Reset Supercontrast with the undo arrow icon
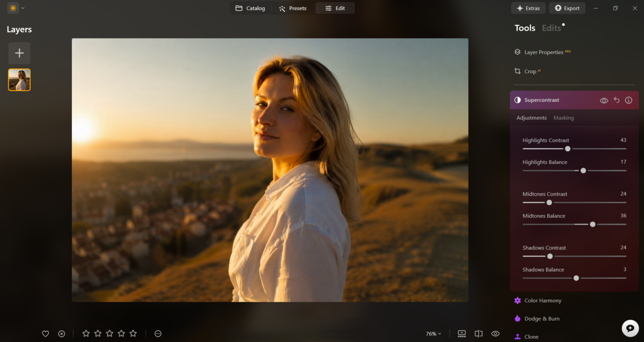The height and width of the screenshot is (342, 644). click(x=617, y=100)
